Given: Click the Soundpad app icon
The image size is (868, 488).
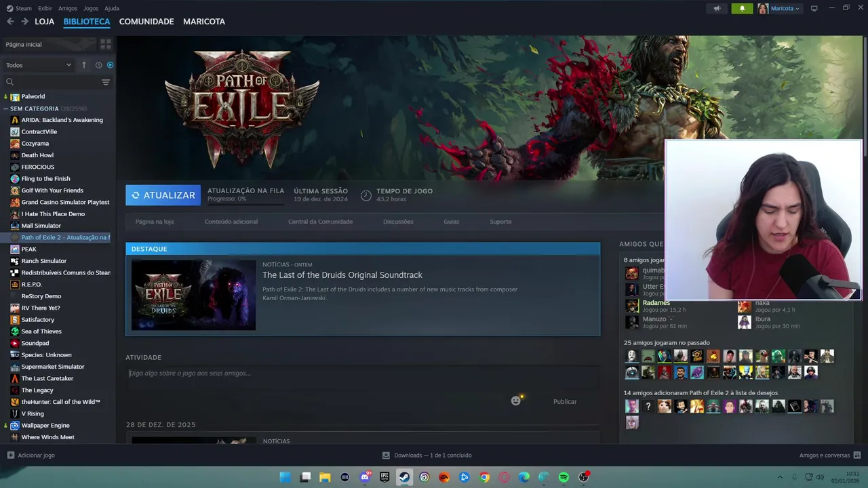Looking at the screenshot, I should 15,343.
